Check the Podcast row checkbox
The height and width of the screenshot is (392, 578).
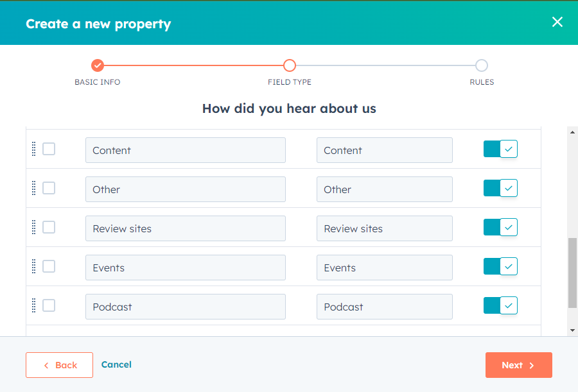coord(49,305)
